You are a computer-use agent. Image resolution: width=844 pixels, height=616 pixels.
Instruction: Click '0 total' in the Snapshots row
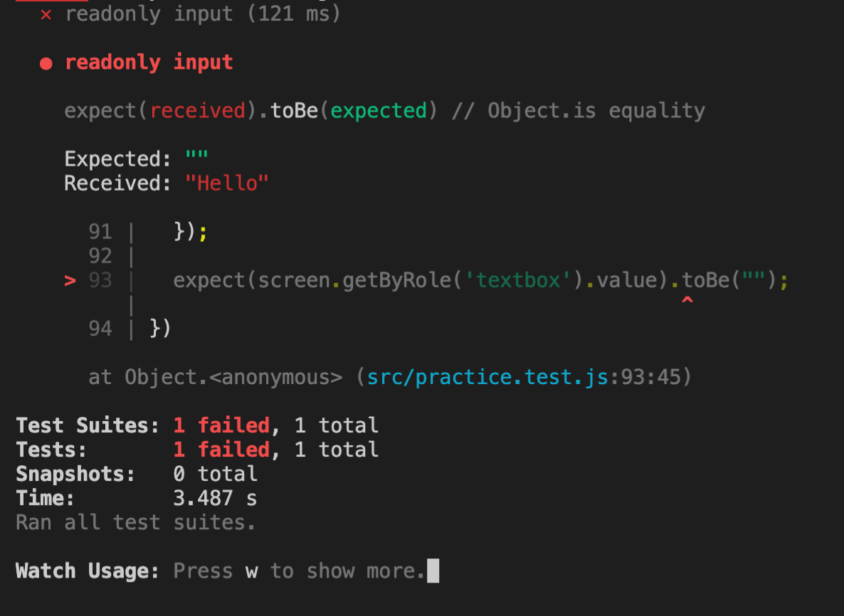(x=215, y=474)
